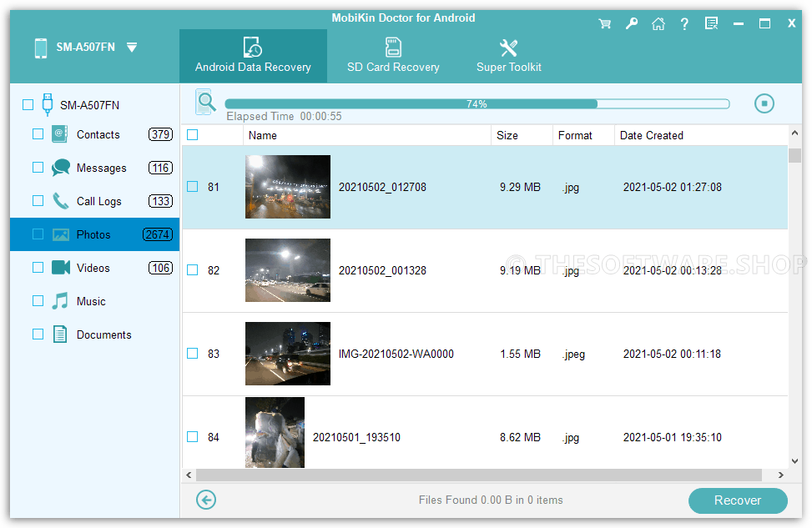Click date 2021-05-01 19:35:10

point(672,437)
